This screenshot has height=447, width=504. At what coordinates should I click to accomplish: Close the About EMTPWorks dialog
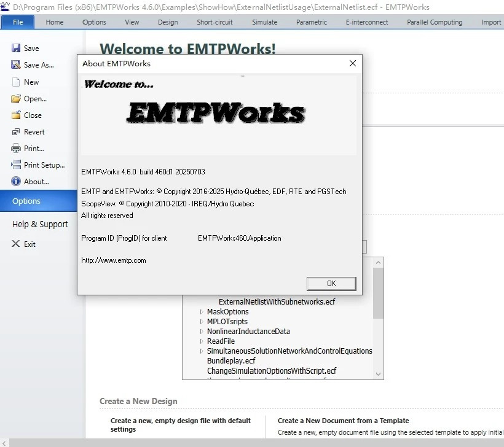tap(353, 63)
